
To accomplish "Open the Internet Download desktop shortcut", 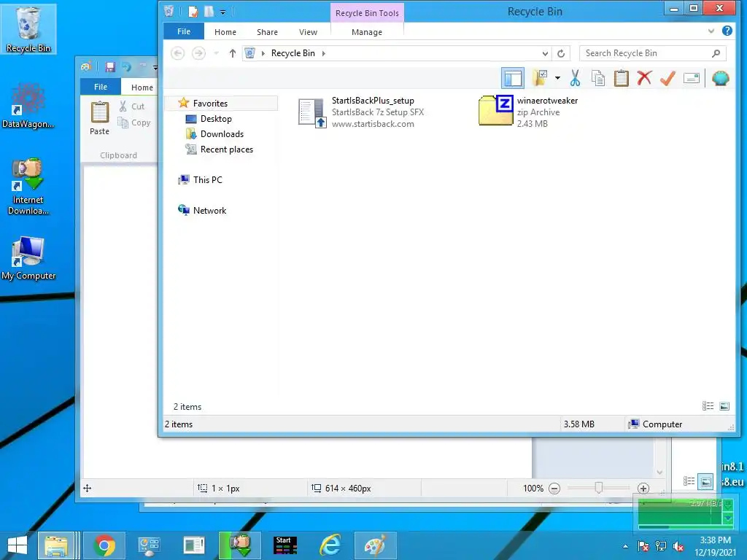I will pyautogui.click(x=28, y=187).
